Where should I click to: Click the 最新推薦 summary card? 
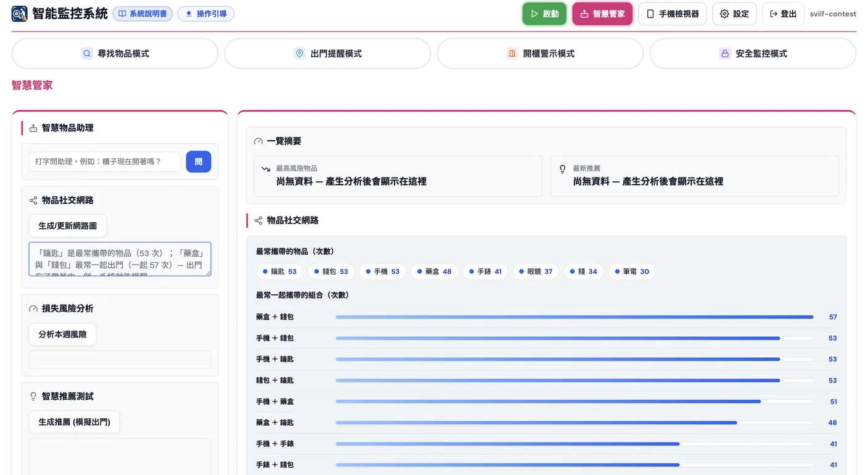(x=695, y=176)
